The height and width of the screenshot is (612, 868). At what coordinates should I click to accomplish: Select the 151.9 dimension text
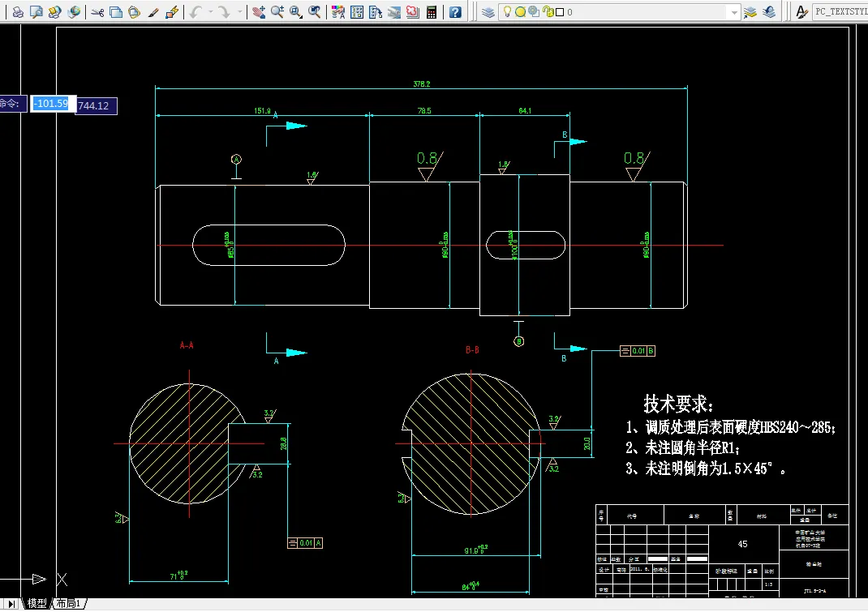[262, 111]
